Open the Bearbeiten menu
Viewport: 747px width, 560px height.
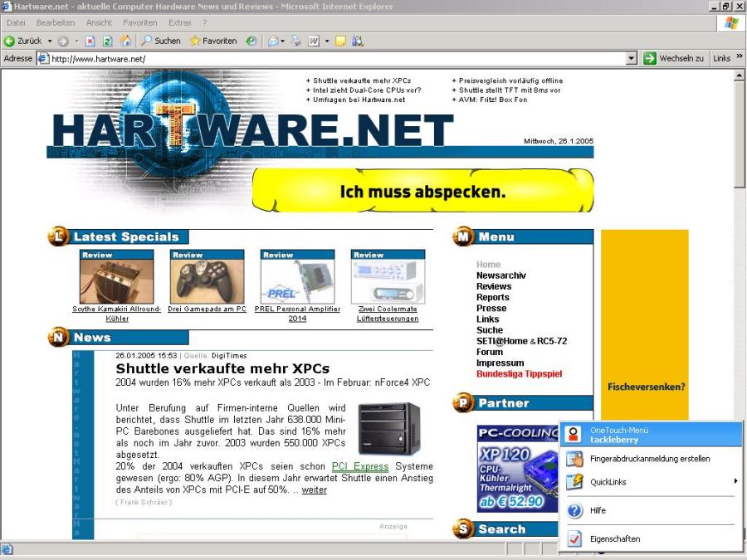point(56,22)
